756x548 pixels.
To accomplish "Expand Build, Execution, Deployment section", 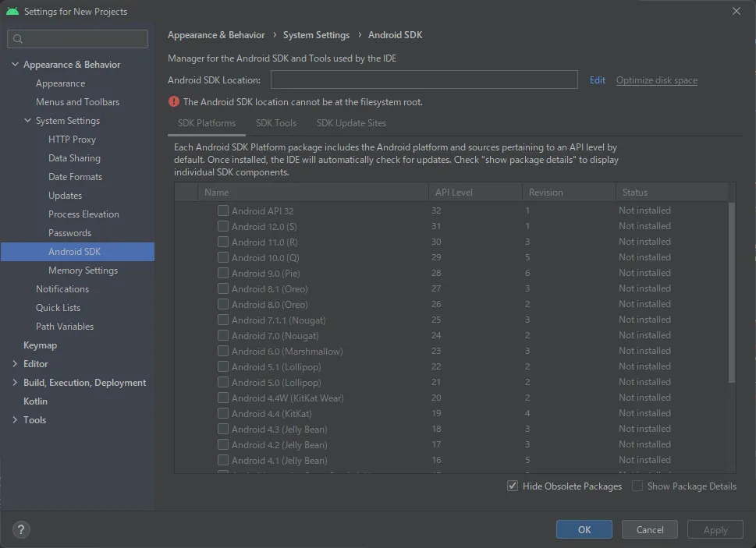I will tap(16, 383).
